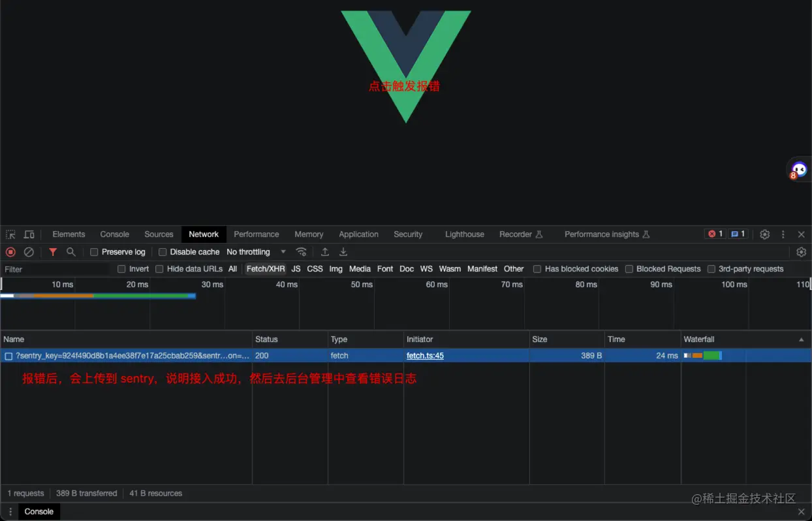Activate the inspect element picker icon
This screenshot has width=812, height=521.
(11, 234)
